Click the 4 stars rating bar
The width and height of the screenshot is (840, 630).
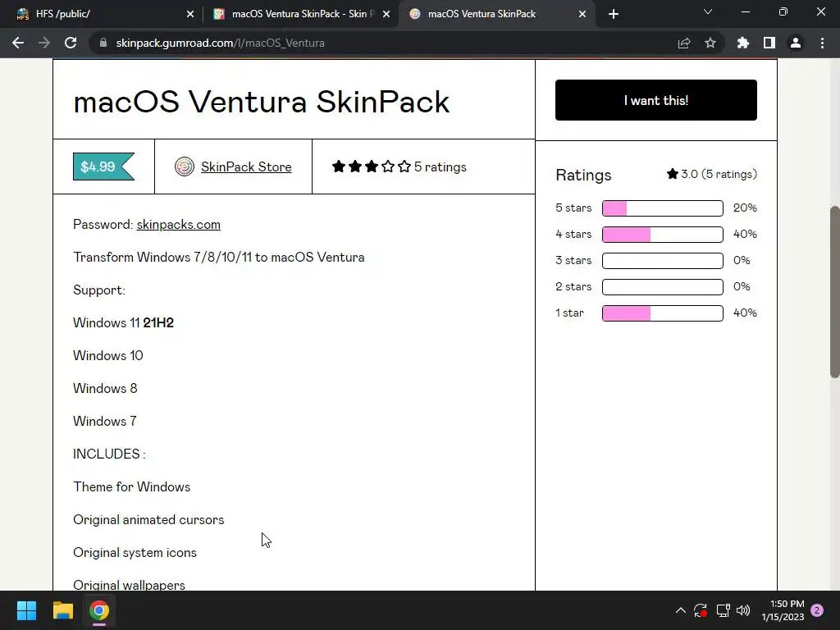pyautogui.click(x=663, y=234)
